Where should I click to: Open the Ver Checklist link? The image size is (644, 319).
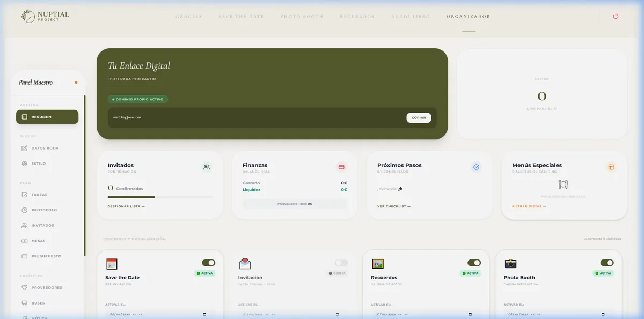click(x=394, y=206)
